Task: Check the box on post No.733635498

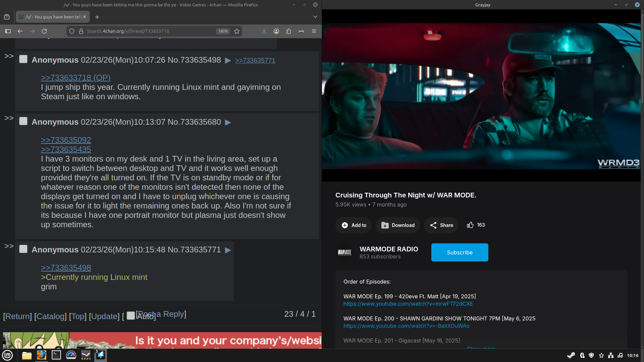Action: [23, 59]
